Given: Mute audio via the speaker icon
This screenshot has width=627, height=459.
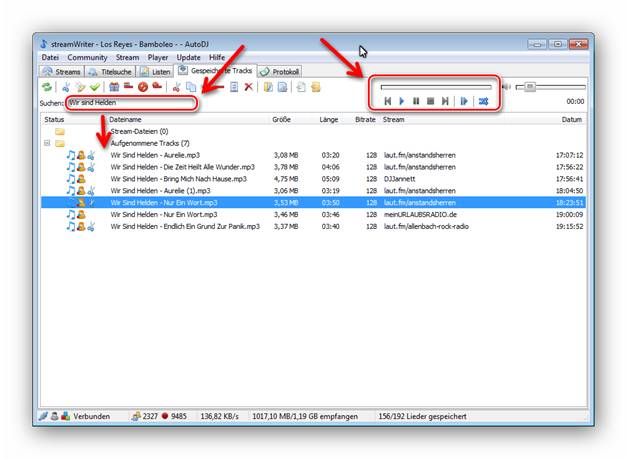Looking at the screenshot, I should pos(507,87).
